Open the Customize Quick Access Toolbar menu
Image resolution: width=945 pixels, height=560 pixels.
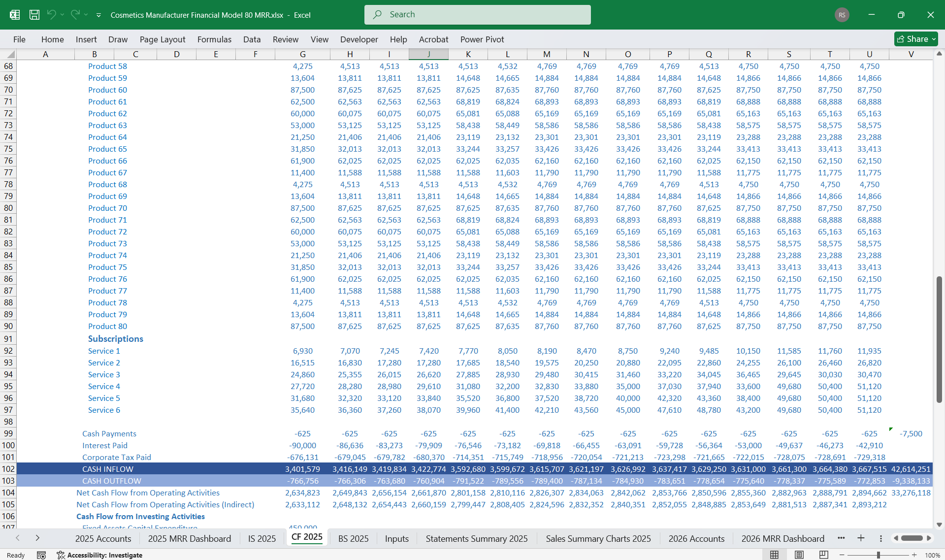click(99, 15)
